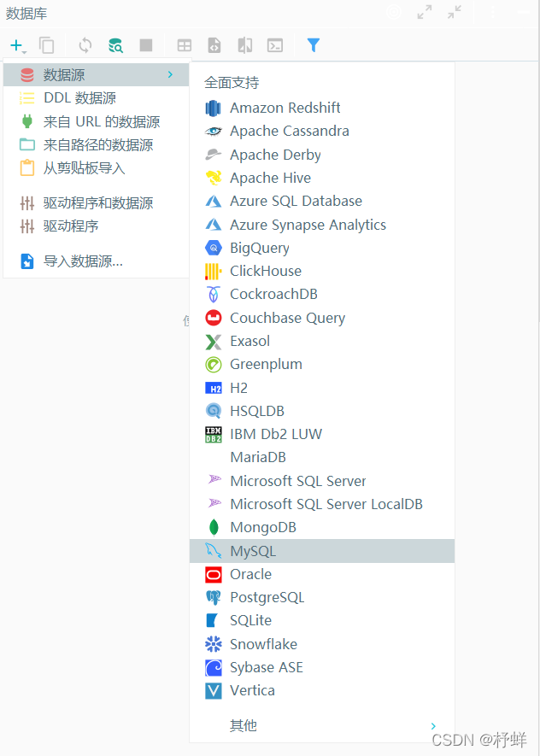This screenshot has width=540, height=756.
Task: Click the table editor grid icon
Action: [x=185, y=45]
